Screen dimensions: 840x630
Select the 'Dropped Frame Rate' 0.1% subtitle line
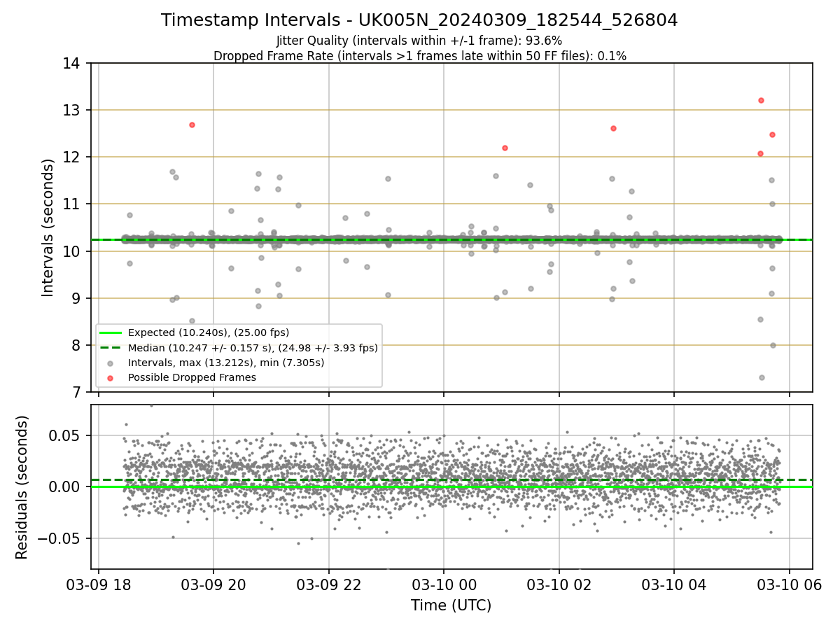(420, 56)
